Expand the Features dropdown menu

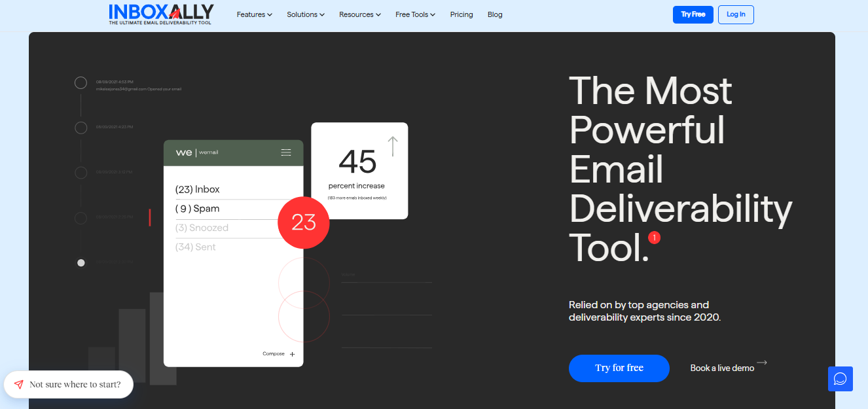pos(255,14)
